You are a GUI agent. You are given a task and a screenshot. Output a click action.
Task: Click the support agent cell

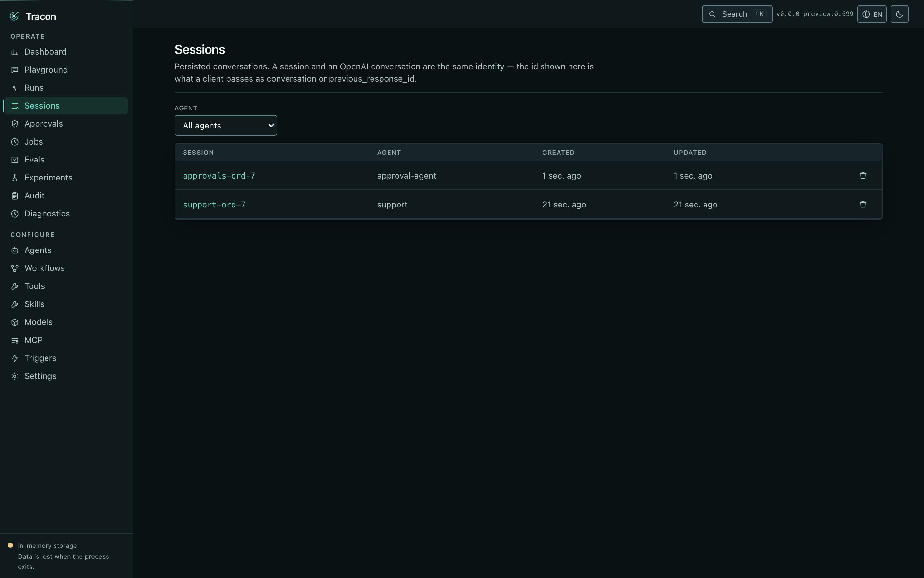click(x=392, y=205)
